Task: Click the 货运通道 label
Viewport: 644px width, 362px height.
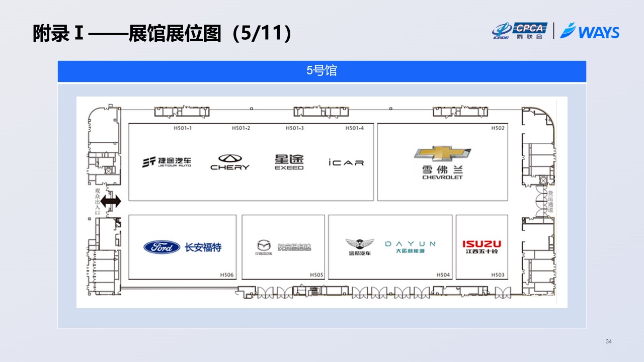Action: coord(551,202)
